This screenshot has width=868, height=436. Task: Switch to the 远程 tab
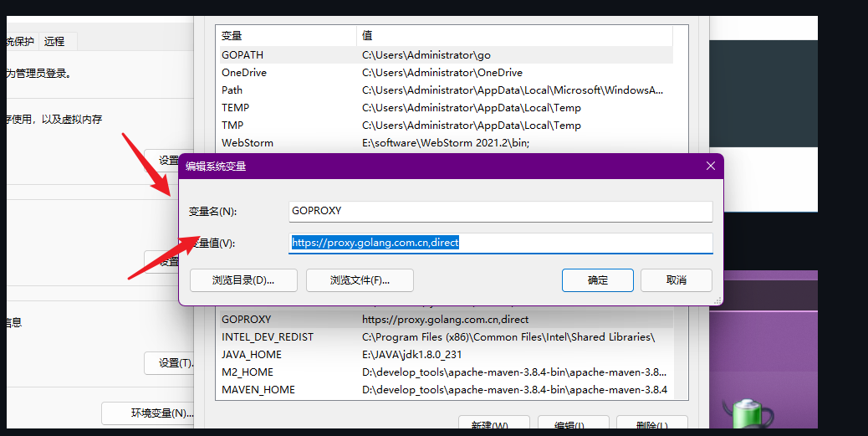click(55, 41)
